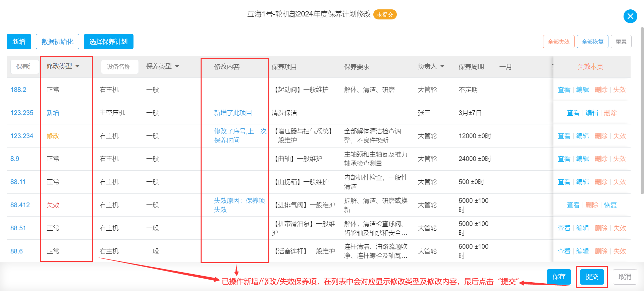Save with the 保存 button

coord(559,277)
